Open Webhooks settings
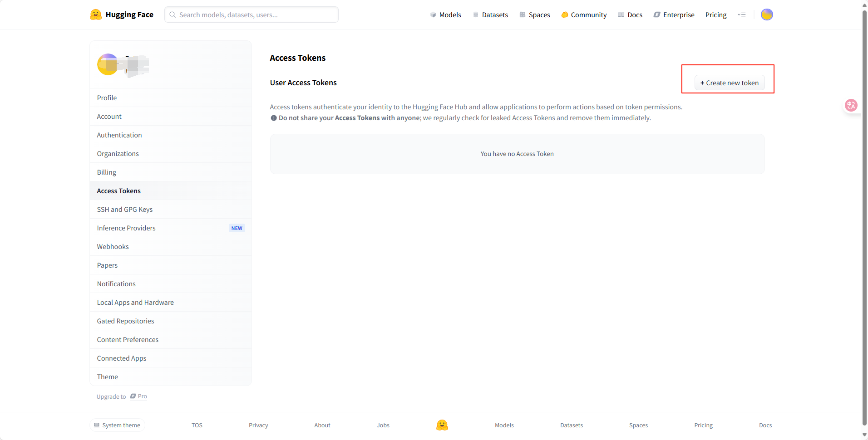This screenshot has width=868, height=440. click(171, 246)
